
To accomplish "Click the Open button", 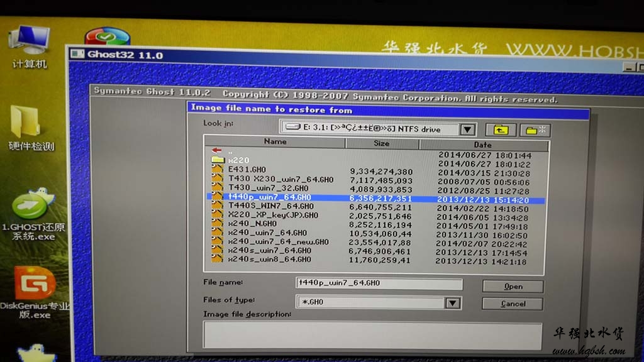I will [x=513, y=287].
